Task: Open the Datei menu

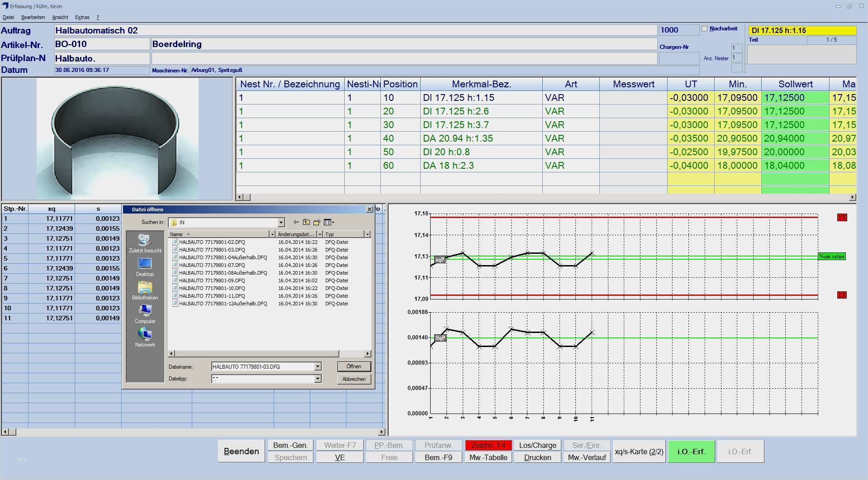Action: [9, 17]
